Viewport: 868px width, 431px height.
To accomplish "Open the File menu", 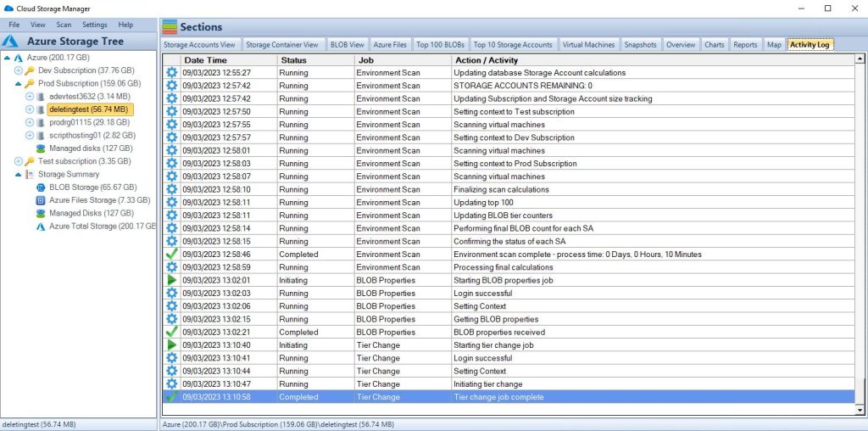I will [x=14, y=25].
